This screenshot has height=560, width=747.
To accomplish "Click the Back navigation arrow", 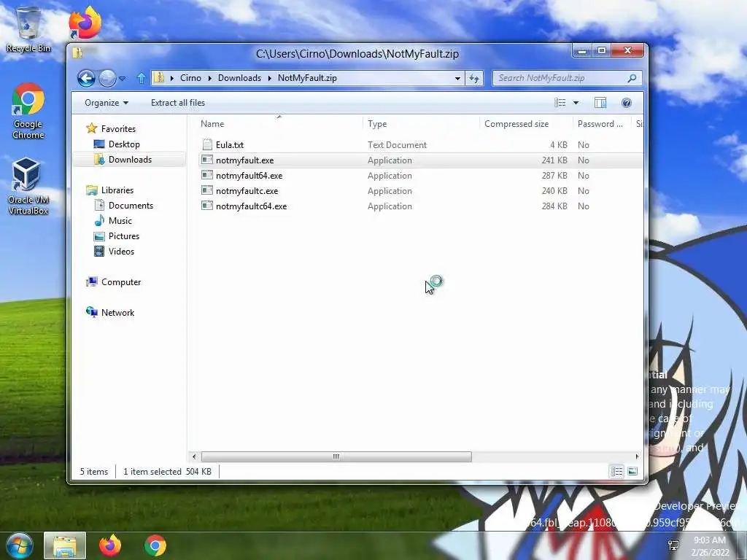I will point(86,78).
